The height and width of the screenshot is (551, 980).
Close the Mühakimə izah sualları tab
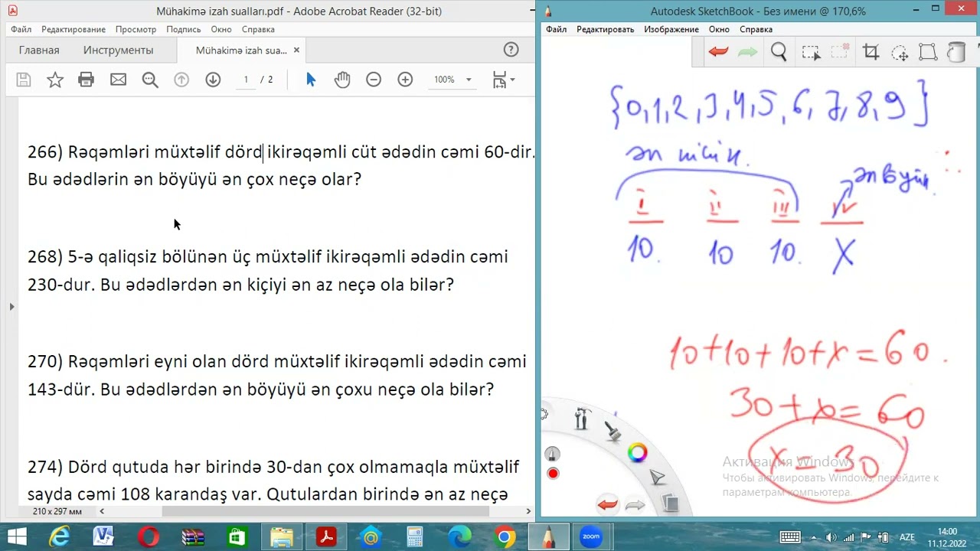click(296, 51)
